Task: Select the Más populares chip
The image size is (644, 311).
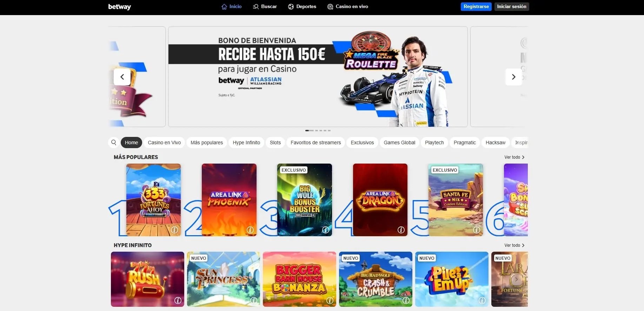Action: pos(207,143)
